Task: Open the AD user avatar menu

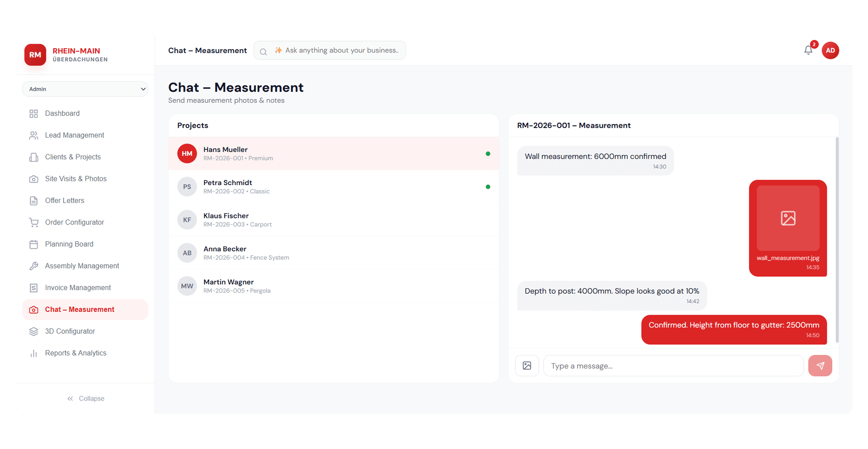Action: coord(830,51)
